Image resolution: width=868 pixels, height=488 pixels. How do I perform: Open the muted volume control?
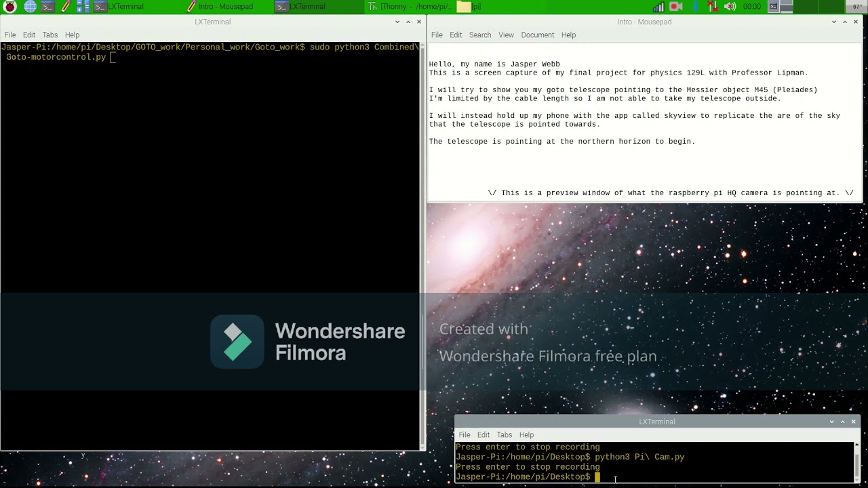pos(730,7)
